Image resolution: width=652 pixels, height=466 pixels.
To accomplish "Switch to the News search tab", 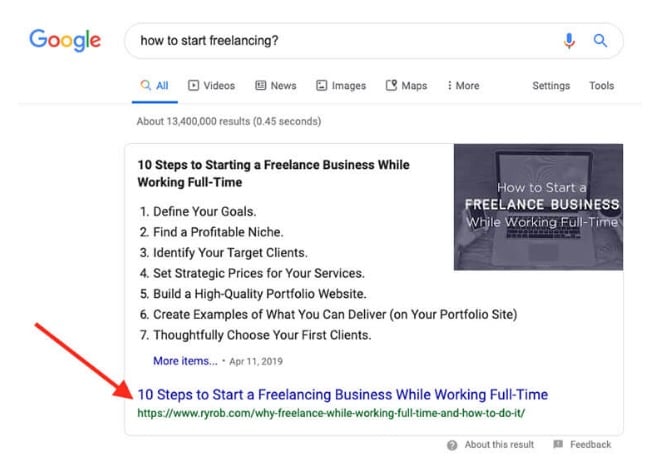I will click(x=276, y=86).
